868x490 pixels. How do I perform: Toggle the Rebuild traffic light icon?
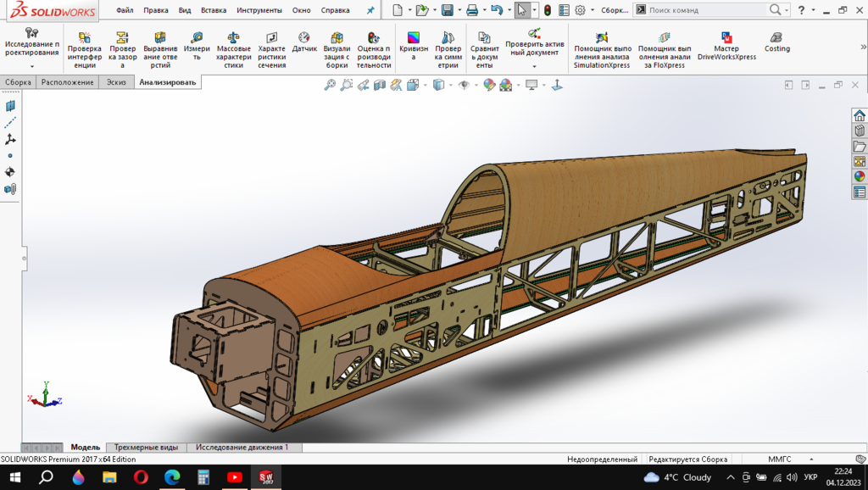(x=548, y=10)
